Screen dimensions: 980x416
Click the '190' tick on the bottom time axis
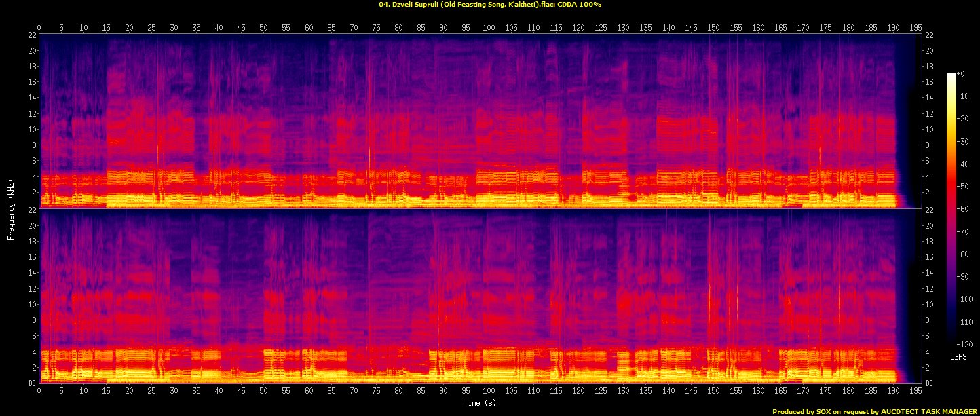point(893,392)
